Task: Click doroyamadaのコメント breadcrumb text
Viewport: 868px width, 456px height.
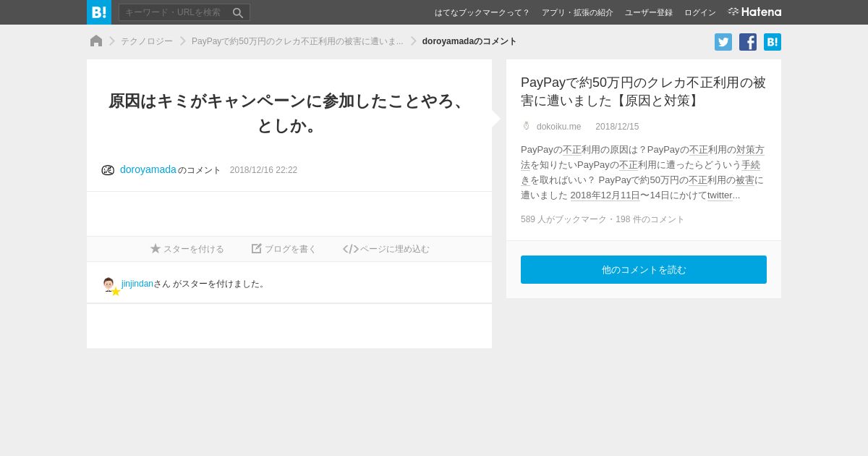Action: [469, 41]
